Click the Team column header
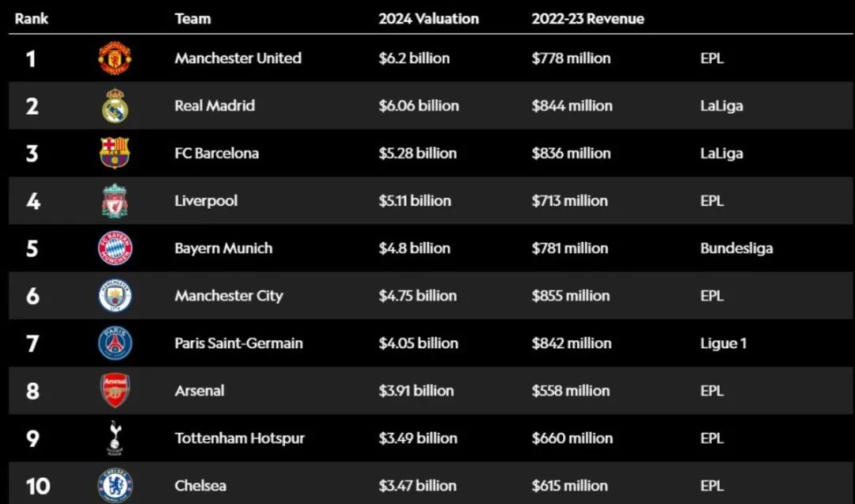 click(192, 18)
